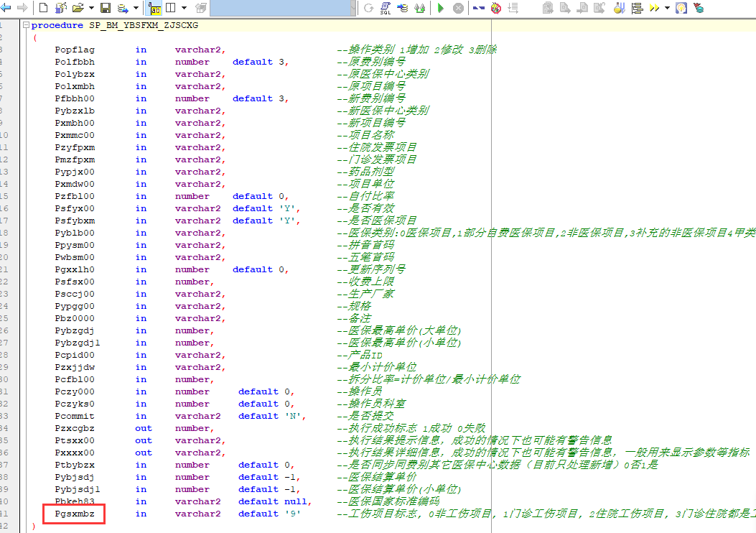This screenshot has height=533, width=756.
Task: Click the Psfyx00 parameter name
Action: click(75, 208)
